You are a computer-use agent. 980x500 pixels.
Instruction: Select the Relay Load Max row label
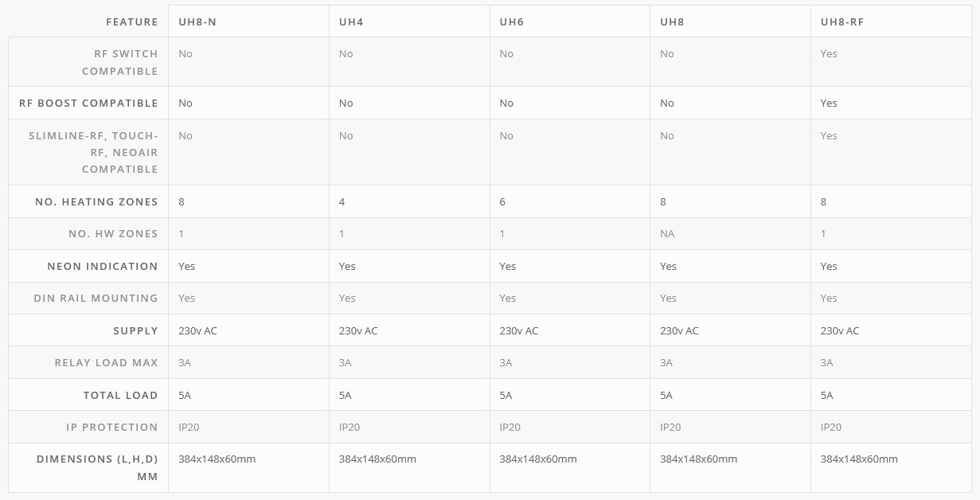[x=106, y=362]
